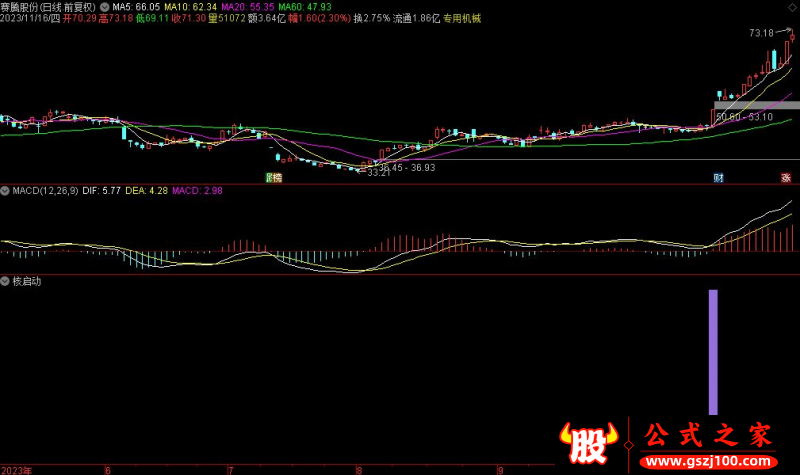Click the 2023年 time axis label

(x=16, y=470)
